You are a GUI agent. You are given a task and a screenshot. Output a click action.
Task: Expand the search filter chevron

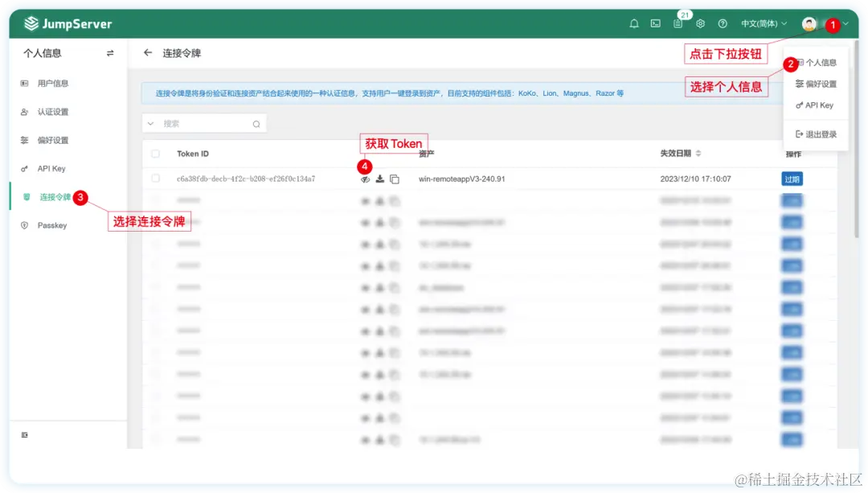point(150,124)
